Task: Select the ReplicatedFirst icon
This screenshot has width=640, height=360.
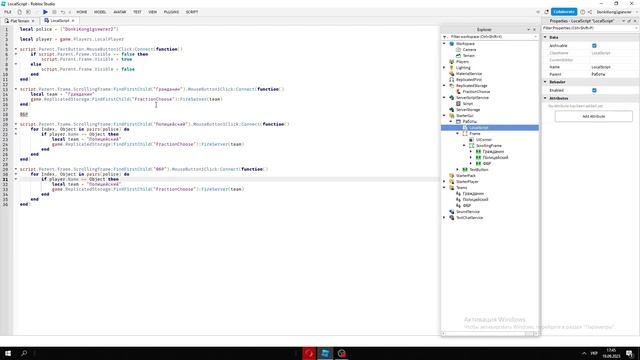Action: pos(451,80)
